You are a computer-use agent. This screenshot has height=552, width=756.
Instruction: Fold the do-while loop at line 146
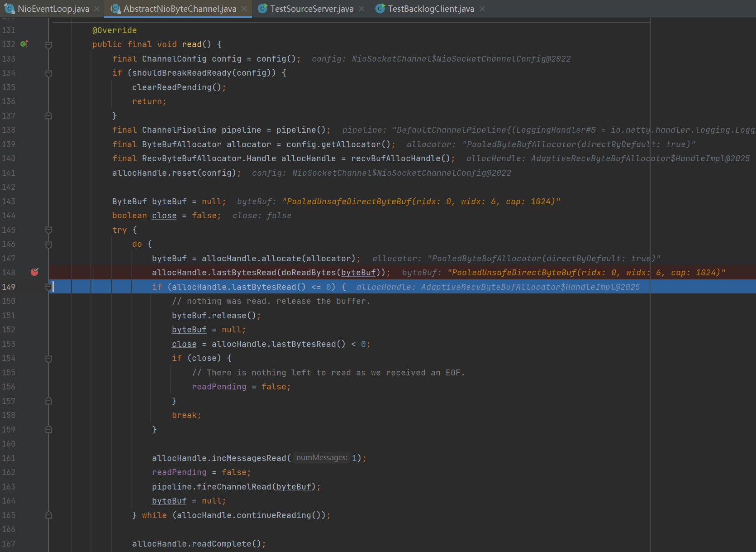point(48,244)
